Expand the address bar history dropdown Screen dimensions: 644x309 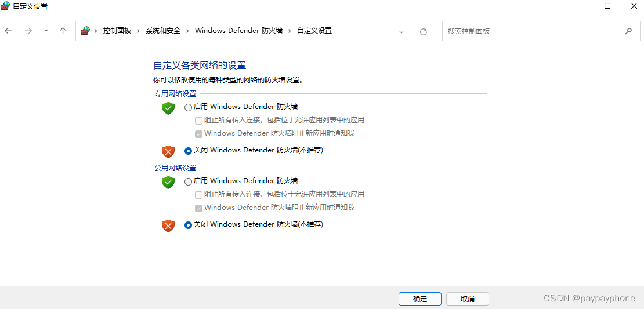click(401, 32)
